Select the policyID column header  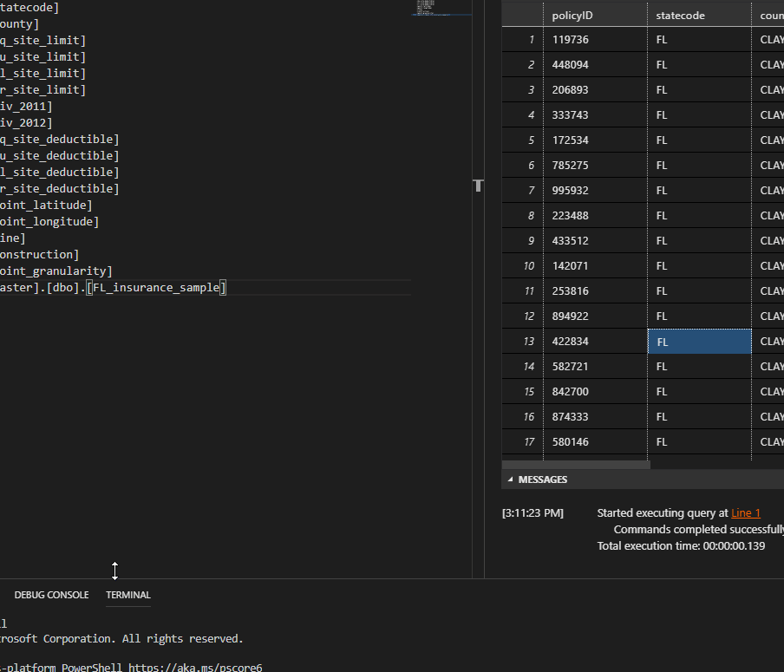(x=595, y=16)
